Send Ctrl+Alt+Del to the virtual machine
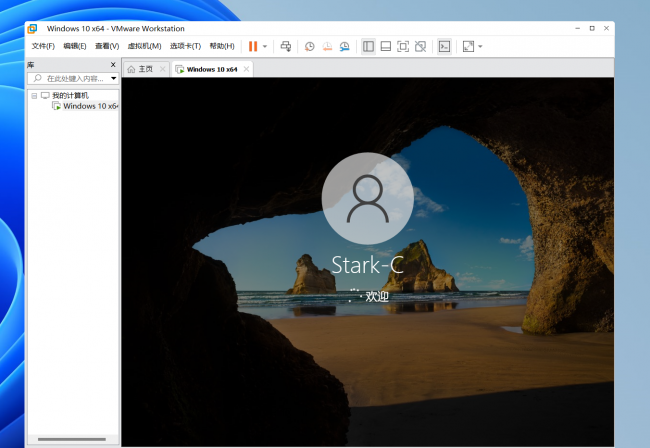This screenshot has width=650, height=448. (x=286, y=46)
